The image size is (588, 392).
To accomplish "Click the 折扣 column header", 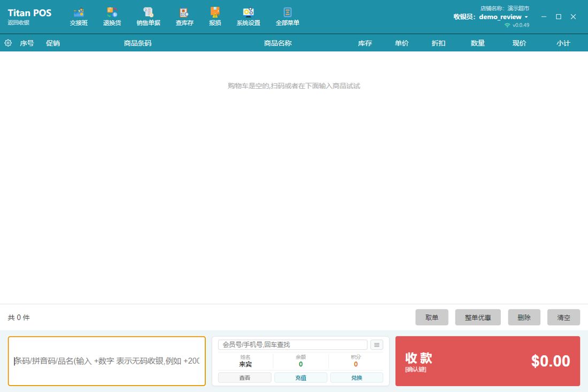I will tap(438, 43).
